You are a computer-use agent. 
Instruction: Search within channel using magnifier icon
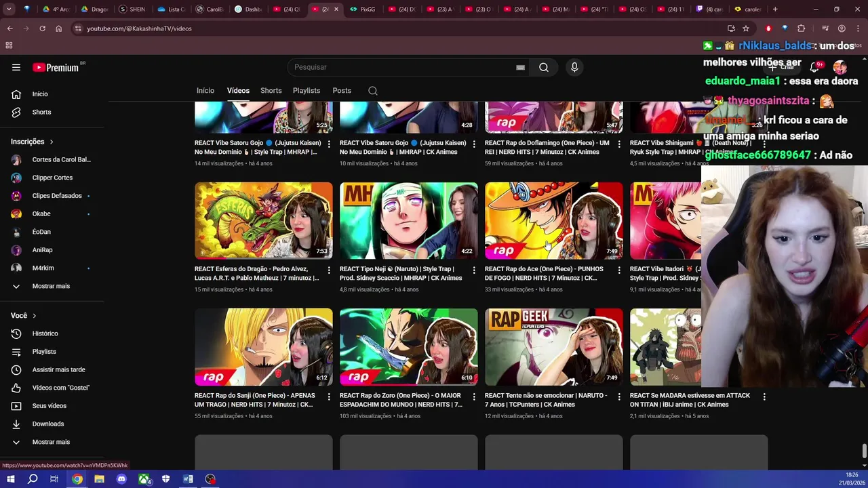click(372, 91)
